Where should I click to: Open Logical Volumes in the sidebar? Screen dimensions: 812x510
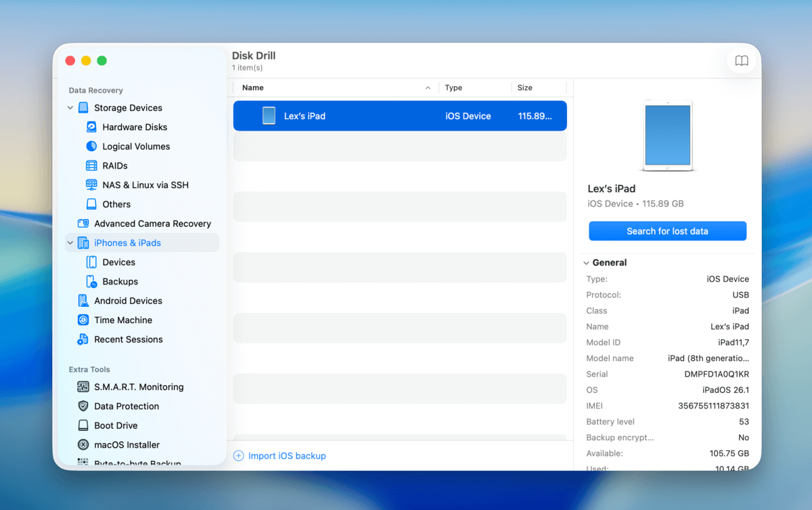coord(91,146)
